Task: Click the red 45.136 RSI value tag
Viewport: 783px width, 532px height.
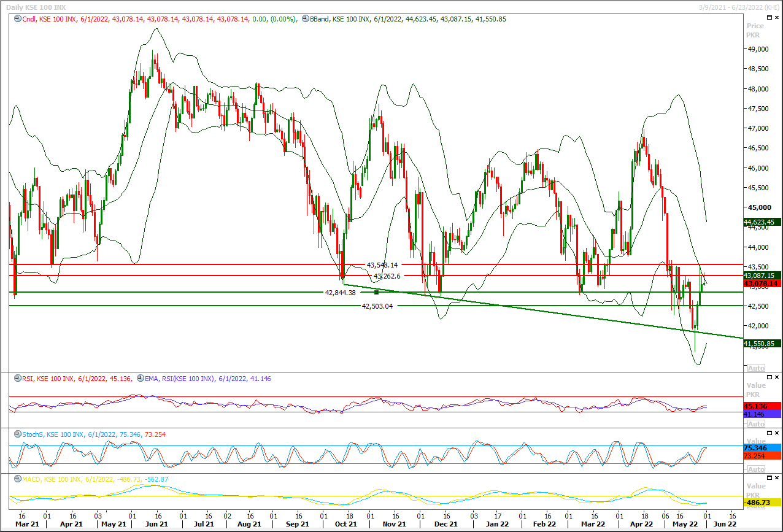Action: point(762,406)
